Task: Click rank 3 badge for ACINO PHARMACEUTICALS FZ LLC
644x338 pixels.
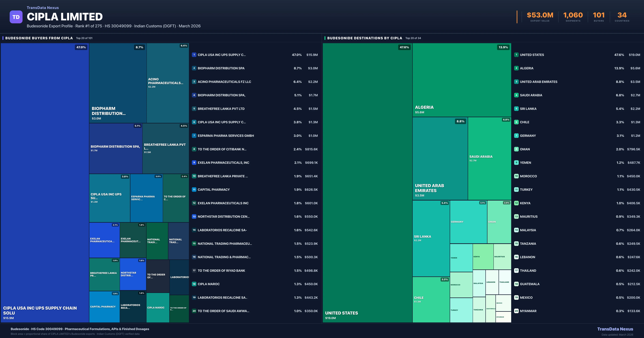Action: pos(194,82)
